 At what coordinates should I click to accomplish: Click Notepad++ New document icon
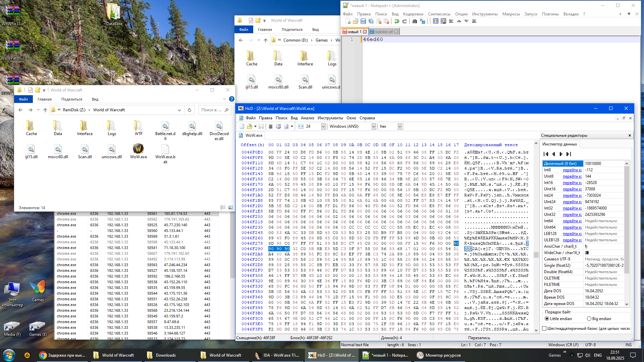click(348, 21)
